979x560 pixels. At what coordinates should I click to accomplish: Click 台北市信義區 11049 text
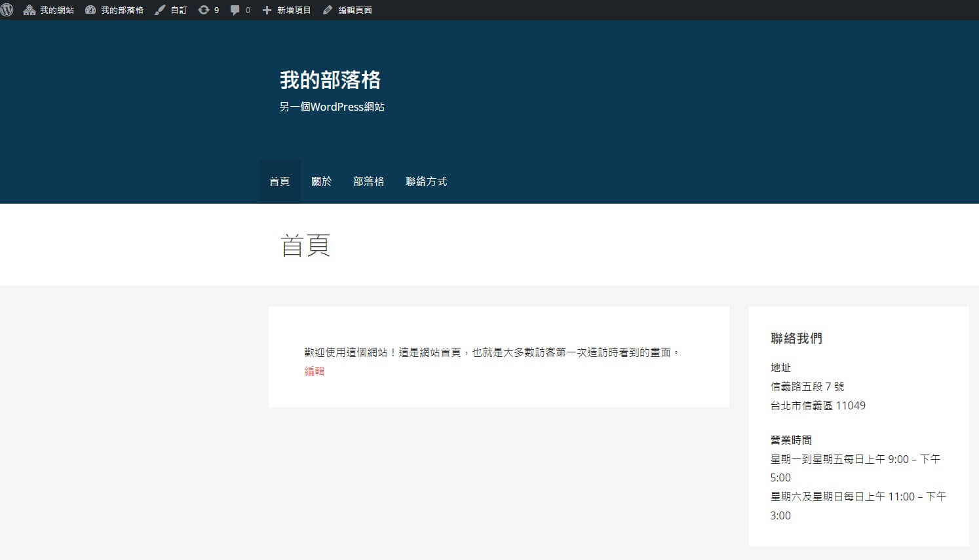point(818,405)
